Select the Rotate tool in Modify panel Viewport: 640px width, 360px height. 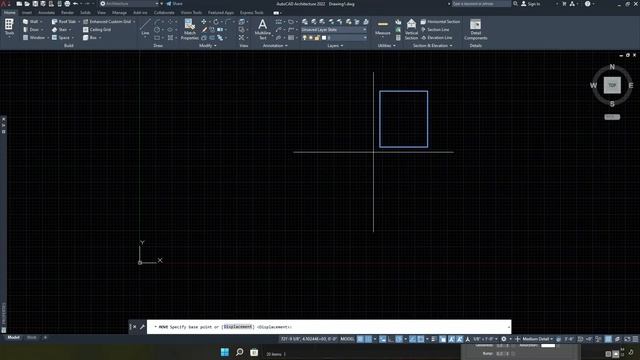216,22
